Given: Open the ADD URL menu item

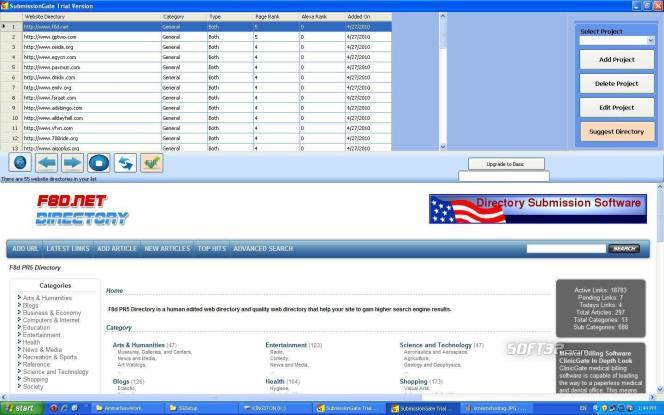Looking at the screenshot, I should 25,248.
